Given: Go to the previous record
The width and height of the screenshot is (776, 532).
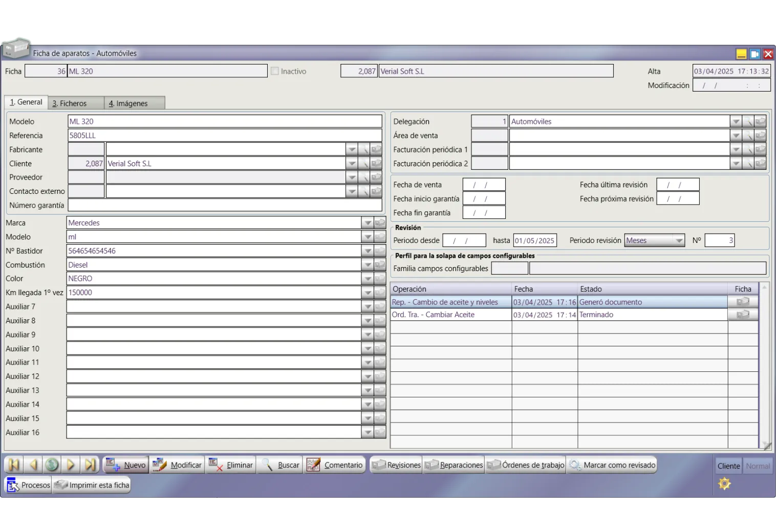Looking at the screenshot, I should tap(33, 465).
